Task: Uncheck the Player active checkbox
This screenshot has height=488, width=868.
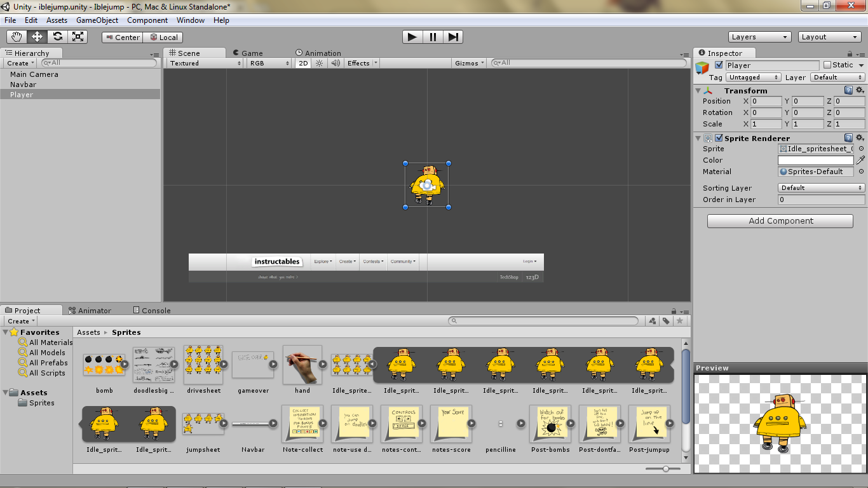Action: [719, 65]
